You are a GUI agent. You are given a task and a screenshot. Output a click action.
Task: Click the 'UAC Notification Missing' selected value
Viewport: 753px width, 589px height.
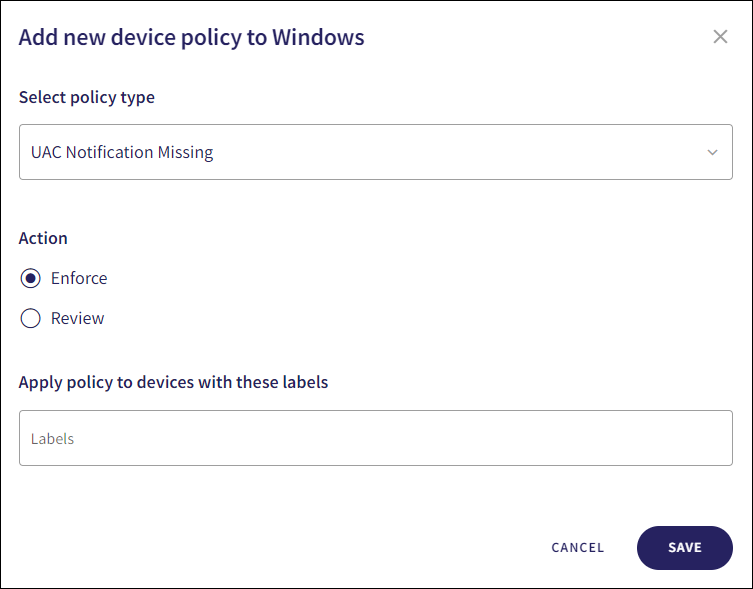point(122,153)
